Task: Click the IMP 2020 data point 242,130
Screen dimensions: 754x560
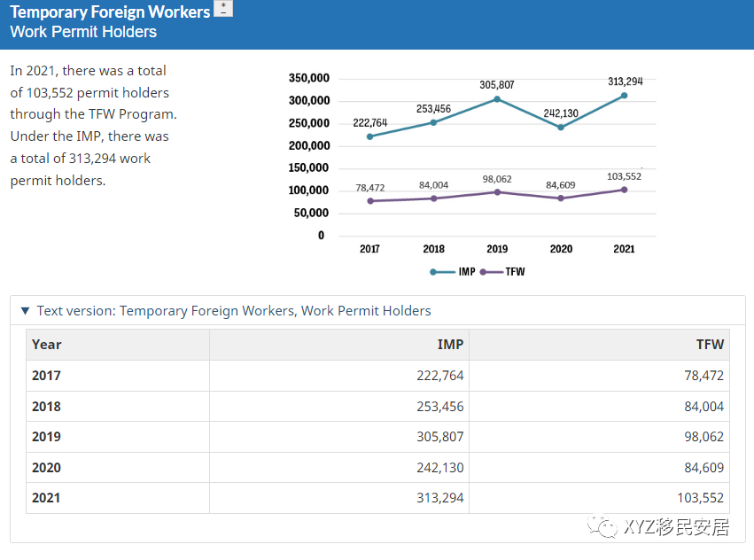Action: [x=561, y=128]
